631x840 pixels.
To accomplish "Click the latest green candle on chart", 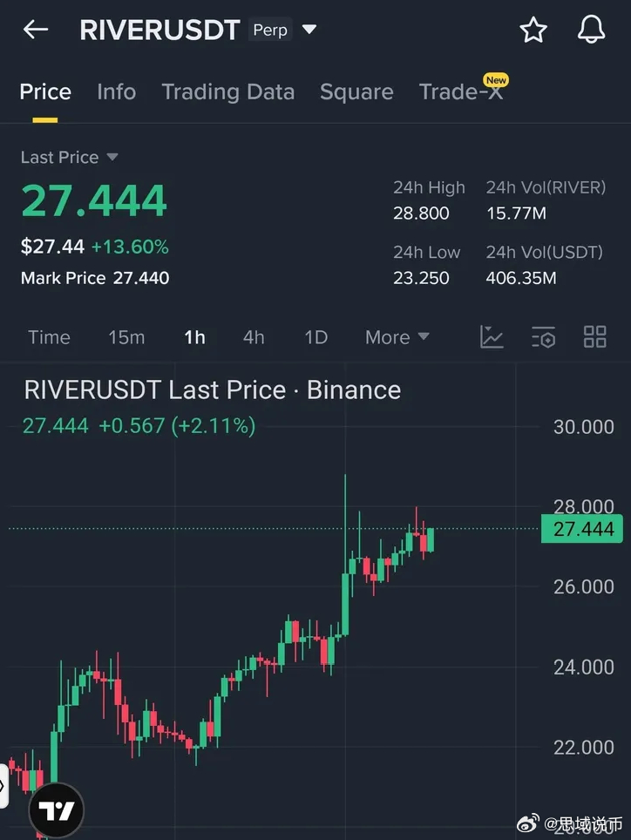I will coord(431,540).
